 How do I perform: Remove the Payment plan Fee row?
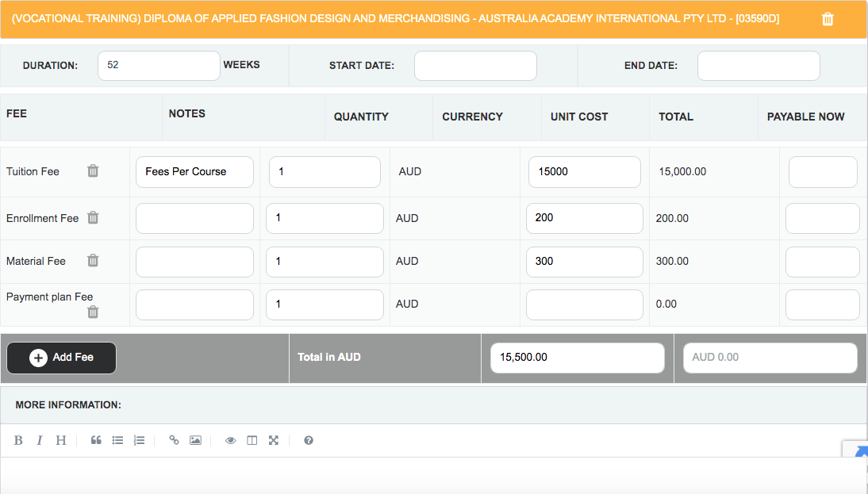[93, 312]
